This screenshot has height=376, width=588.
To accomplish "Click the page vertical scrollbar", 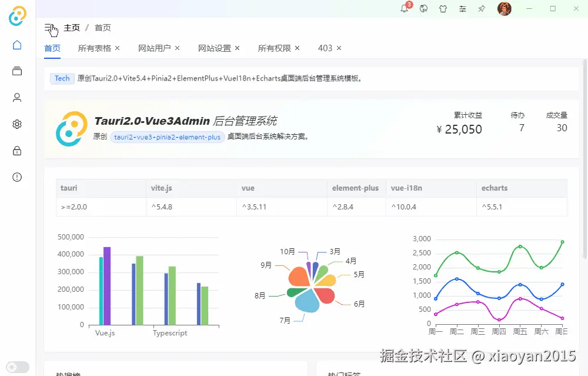I will tap(584, 159).
